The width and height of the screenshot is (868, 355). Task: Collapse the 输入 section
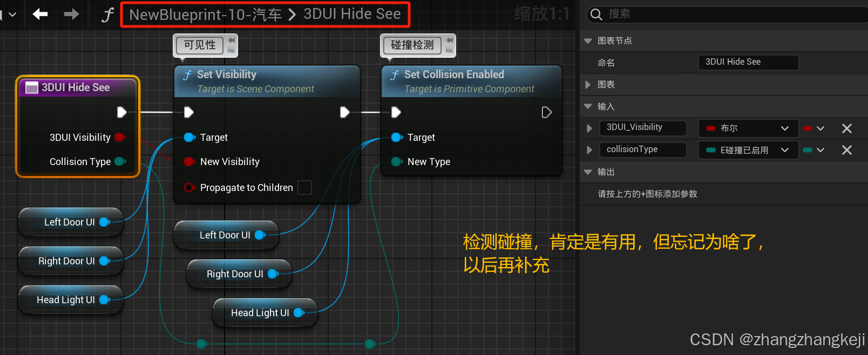pos(588,107)
